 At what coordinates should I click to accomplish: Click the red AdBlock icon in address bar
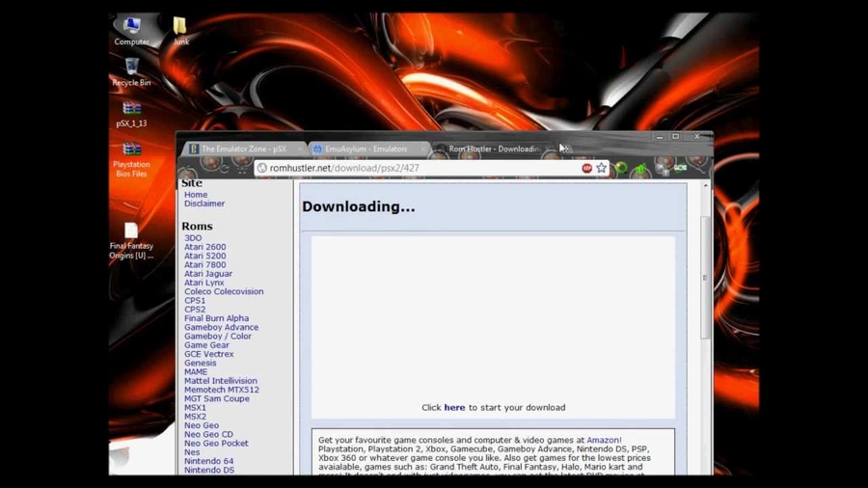point(586,168)
